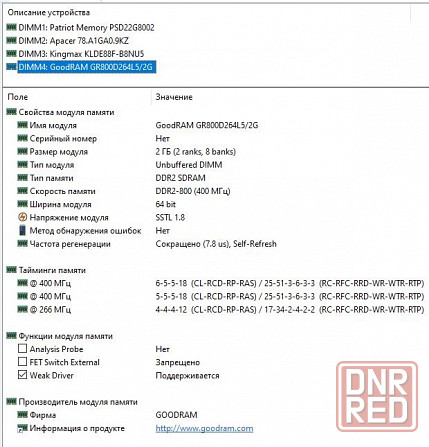Click the GoodRAM GR800D264L5/2G module name value

point(207,125)
